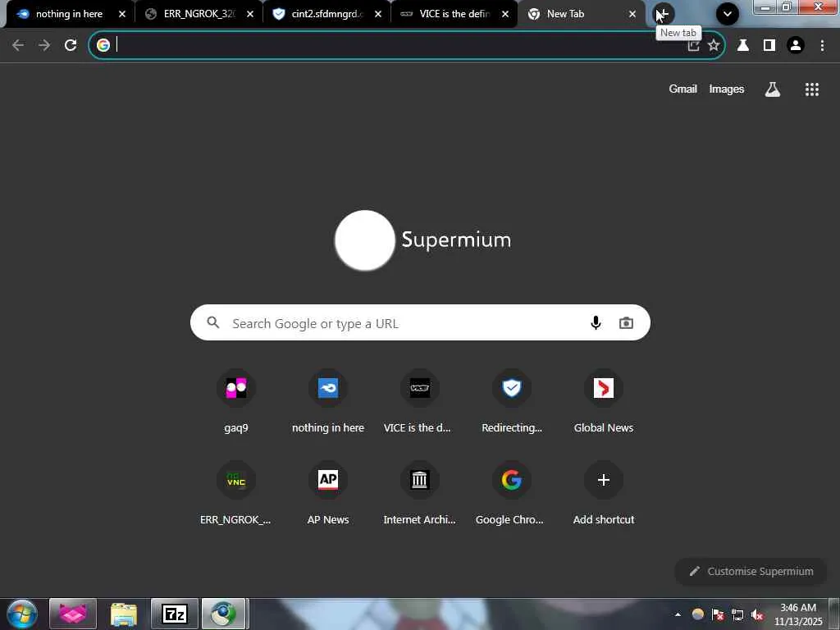Open network status tray icon
840x630 pixels.
click(737, 614)
